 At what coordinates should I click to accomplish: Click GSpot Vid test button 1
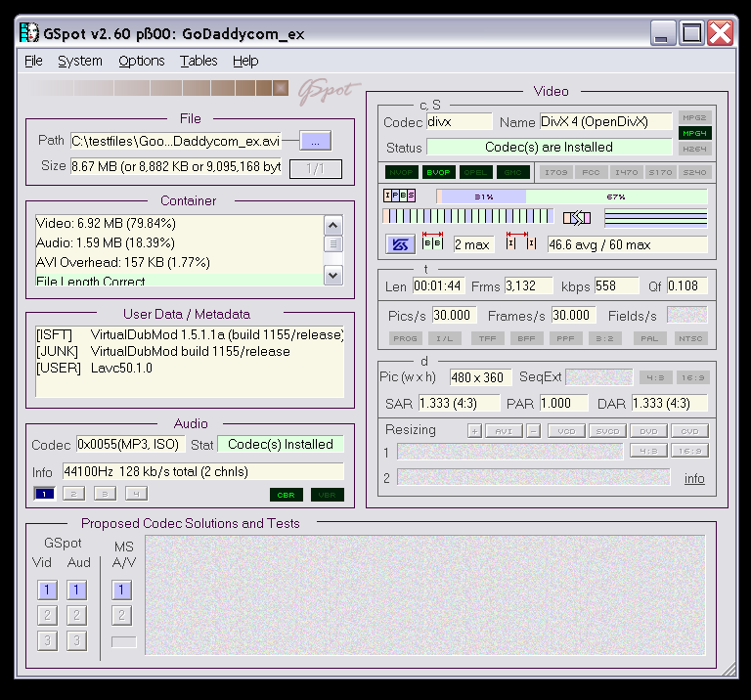tap(47, 590)
